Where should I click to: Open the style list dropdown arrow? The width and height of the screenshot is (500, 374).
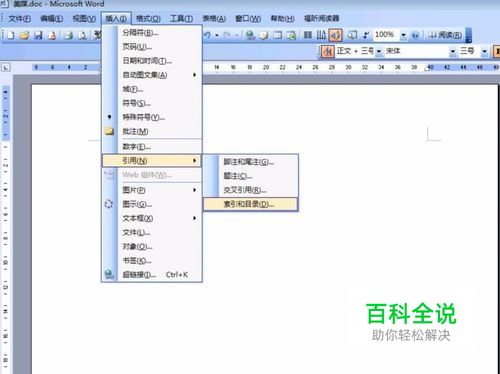[x=379, y=51]
